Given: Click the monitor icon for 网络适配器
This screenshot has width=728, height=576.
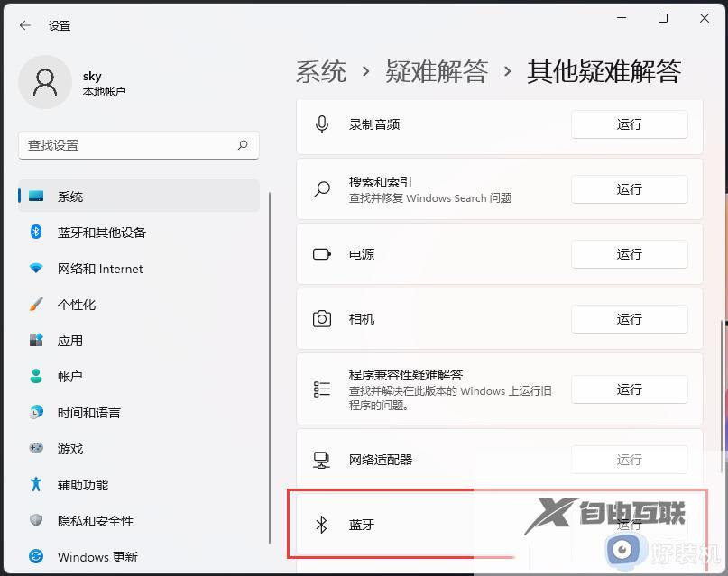Looking at the screenshot, I should [x=321, y=460].
